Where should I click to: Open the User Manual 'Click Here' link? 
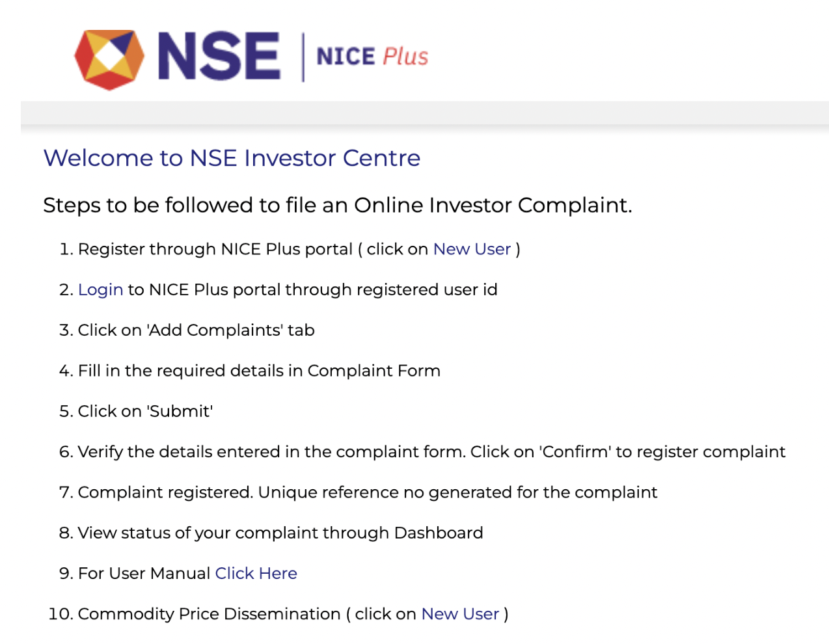pos(256,573)
